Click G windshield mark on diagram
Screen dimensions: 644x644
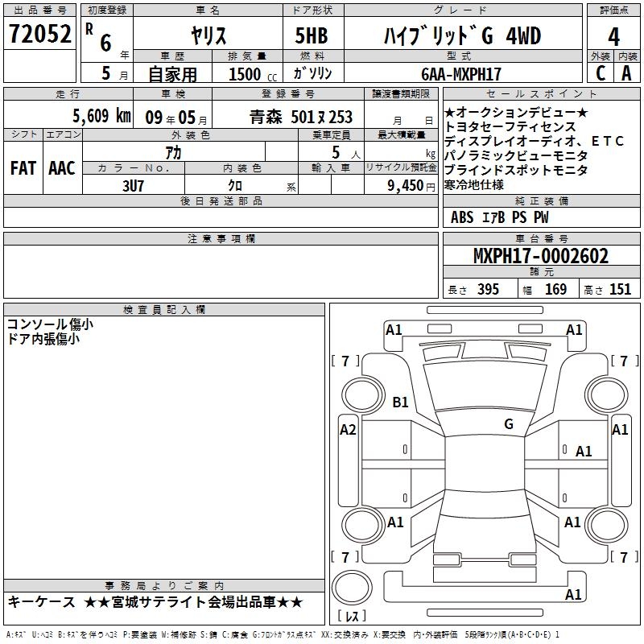(x=509, y=423)
